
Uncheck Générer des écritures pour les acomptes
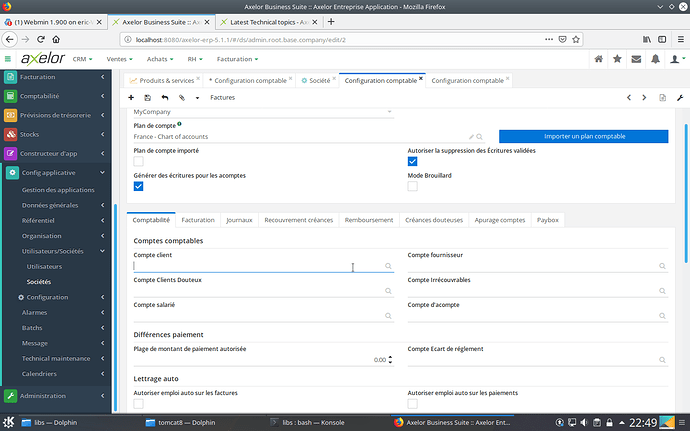[139, 186]
